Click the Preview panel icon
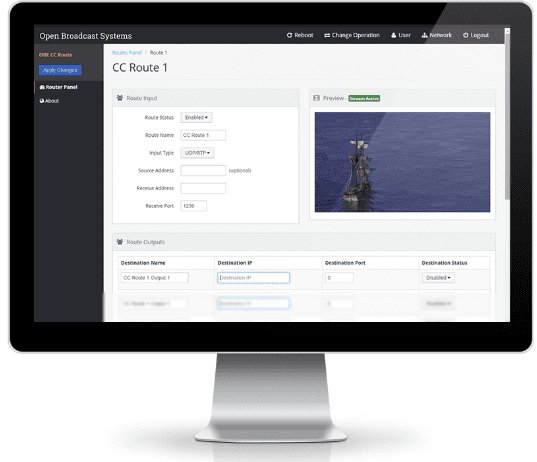Image resolution: width=537 pixels, height=462 pixels. click(316, 98)
